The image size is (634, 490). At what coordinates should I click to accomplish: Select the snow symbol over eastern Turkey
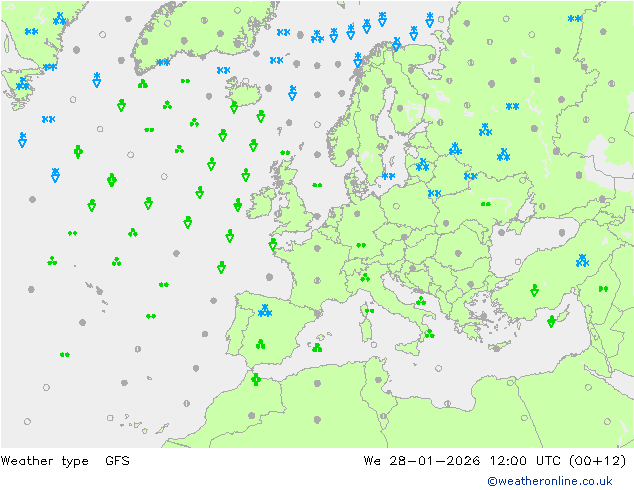[x=582, y=261]
